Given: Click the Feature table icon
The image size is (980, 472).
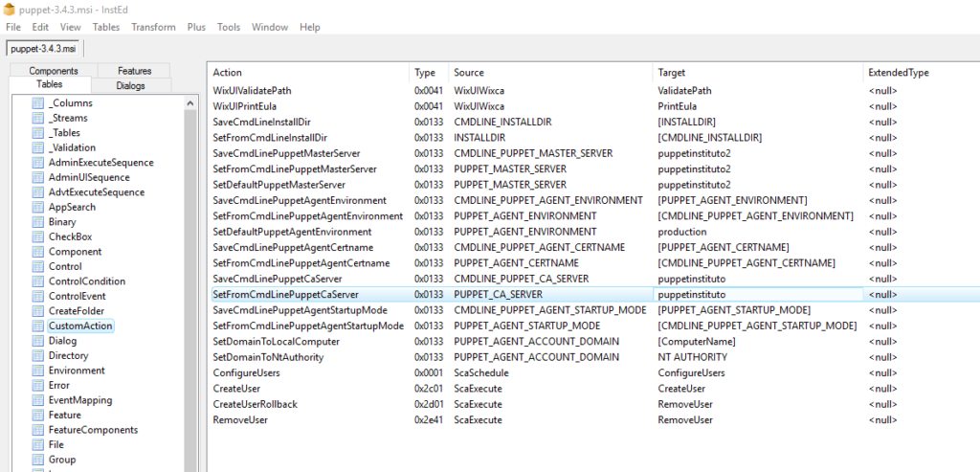Looking at the screenshot, I should [x=38, y=416].
